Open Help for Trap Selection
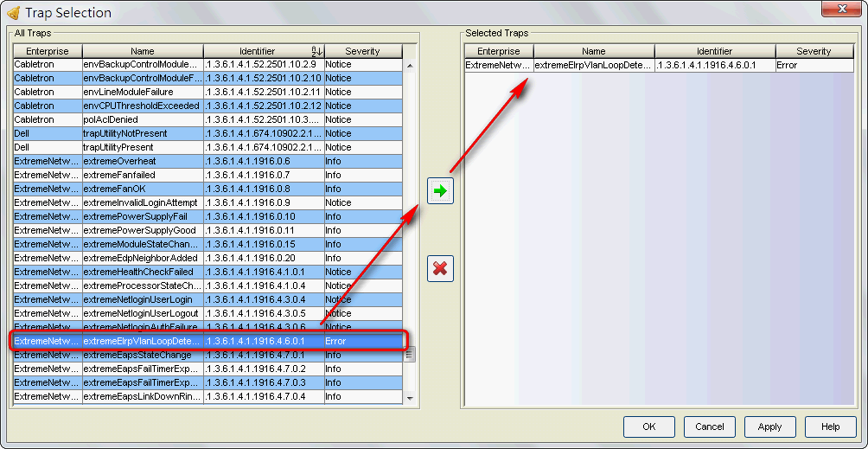This screenshot has height=449, width=868. pos(830,427)
